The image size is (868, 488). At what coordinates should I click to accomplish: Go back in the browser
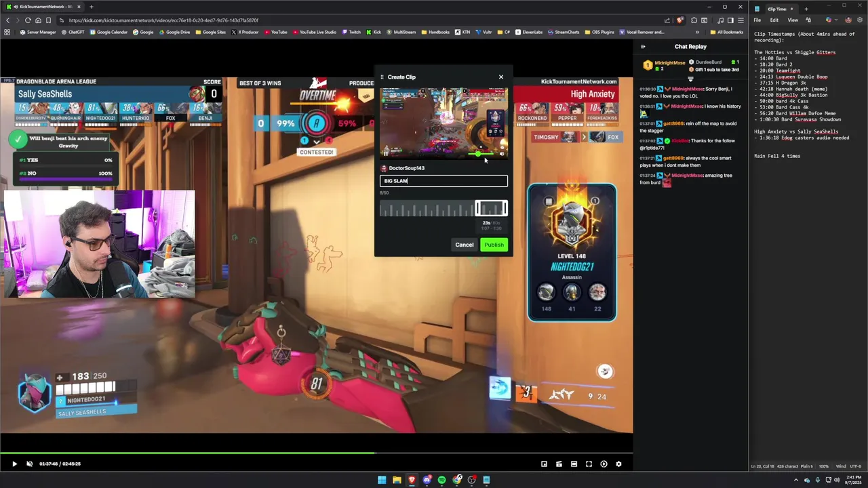[x=7, y=20]
